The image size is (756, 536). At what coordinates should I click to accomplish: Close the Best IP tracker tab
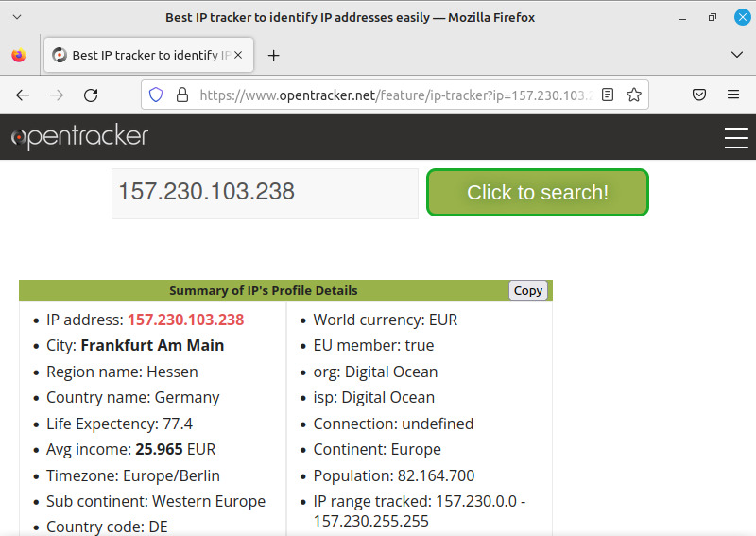pos(238,55)
